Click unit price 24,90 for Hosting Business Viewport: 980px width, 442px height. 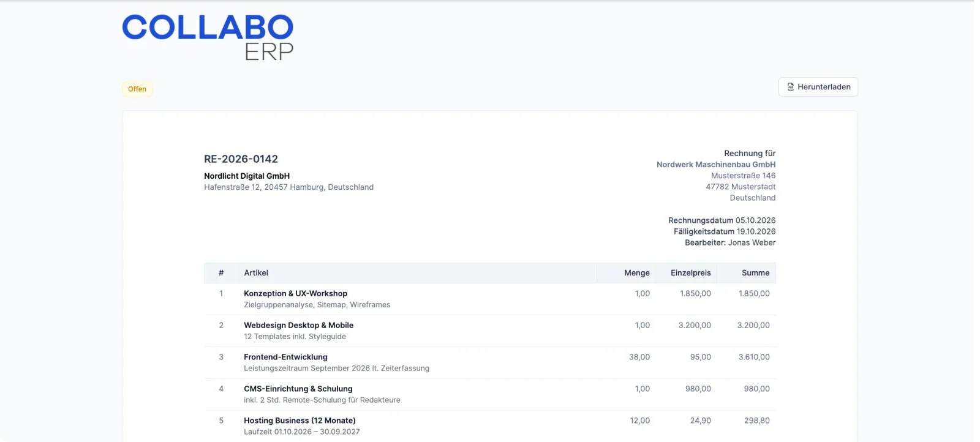pyautogui.click(x=701, y=421)
